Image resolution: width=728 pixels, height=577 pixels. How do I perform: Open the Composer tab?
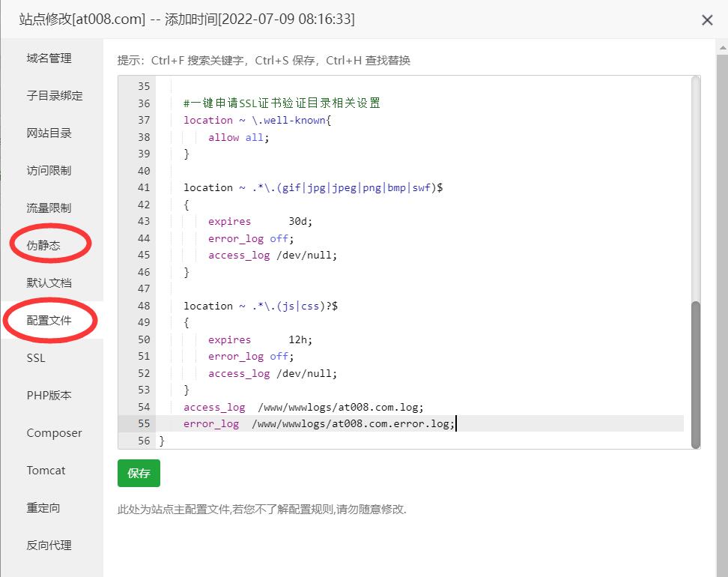coord(54,433)
